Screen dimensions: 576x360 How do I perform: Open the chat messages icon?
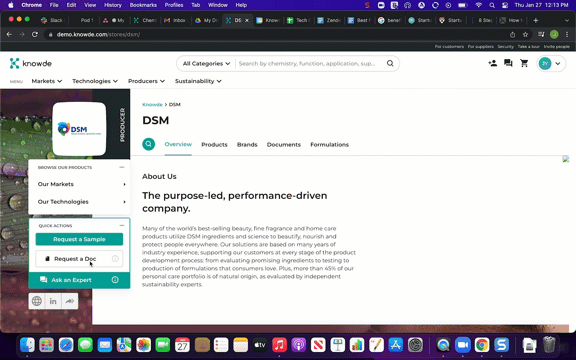coord(508,63)
